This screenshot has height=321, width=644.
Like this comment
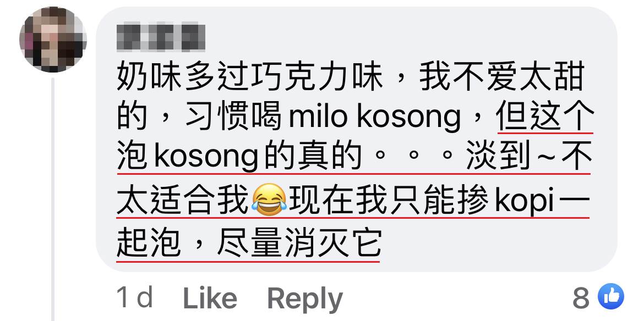point(210,298)
